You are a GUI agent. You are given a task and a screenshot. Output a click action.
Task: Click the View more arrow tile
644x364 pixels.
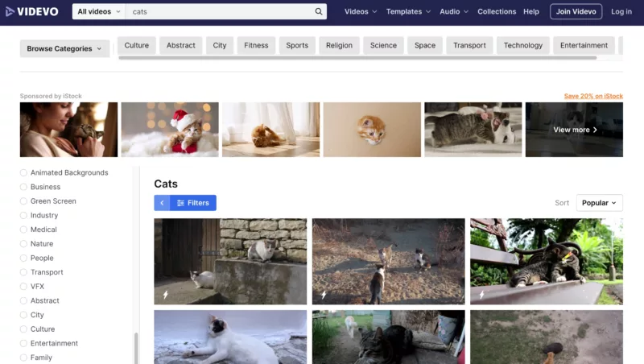click(x=574, y=130)
